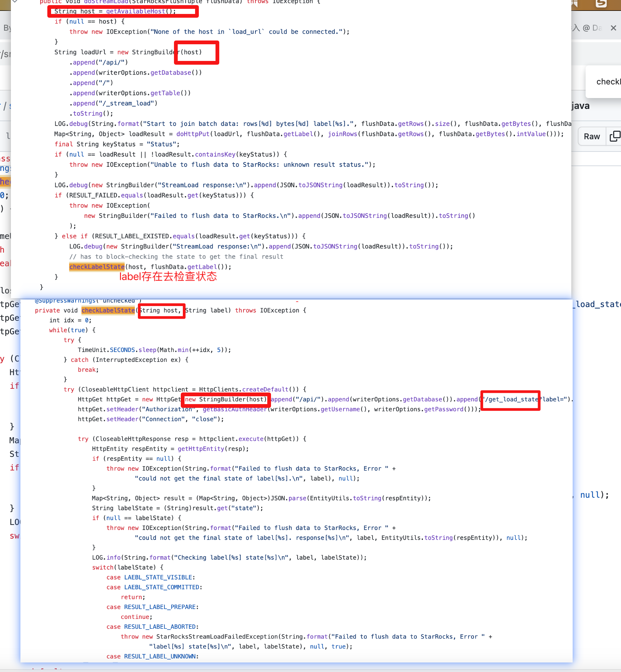
Task: Select the highlighted checkLabelState call with flushData
Action: (x=97, y=267)
